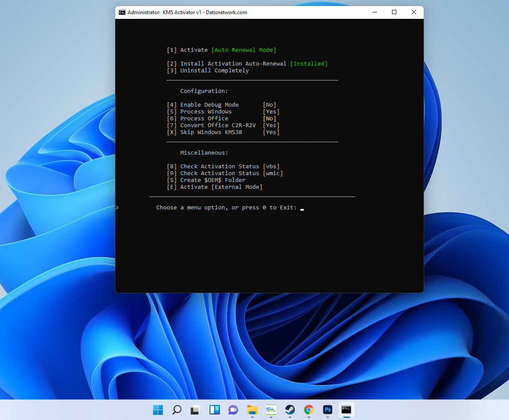Click the window title 'KMS Activator v1 - Datisnetwork.com'
509x420 pixels.
click(205, 12)
